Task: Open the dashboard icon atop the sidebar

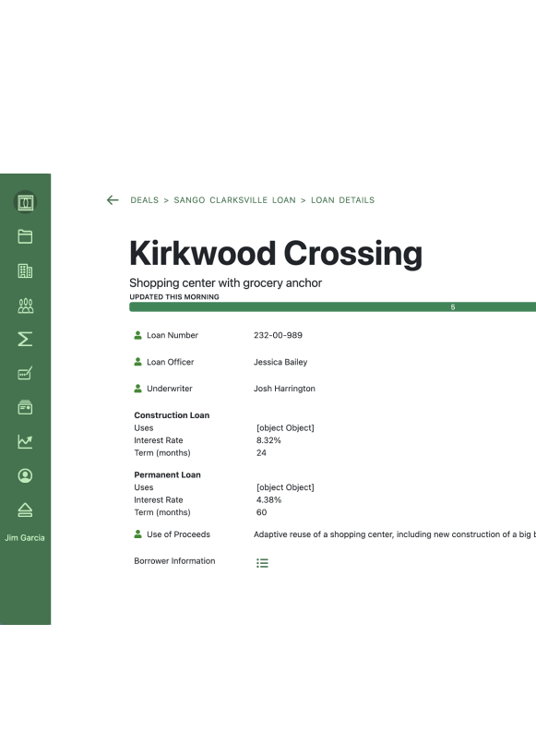Action: [25, 202]
